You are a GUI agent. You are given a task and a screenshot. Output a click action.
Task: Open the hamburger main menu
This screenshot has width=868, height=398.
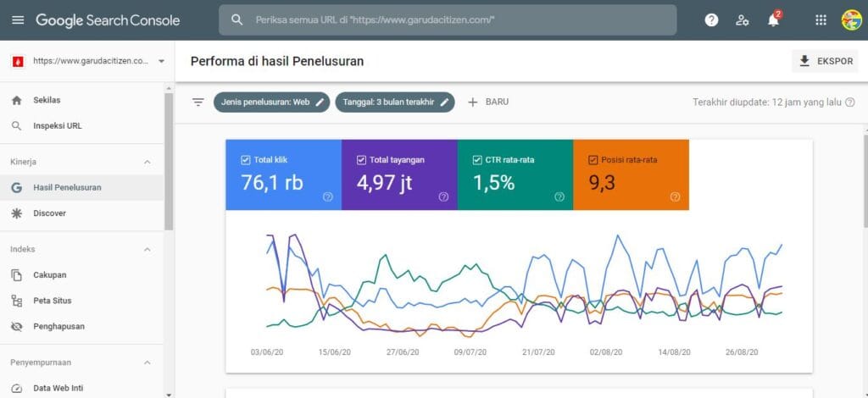coord(19,20)
